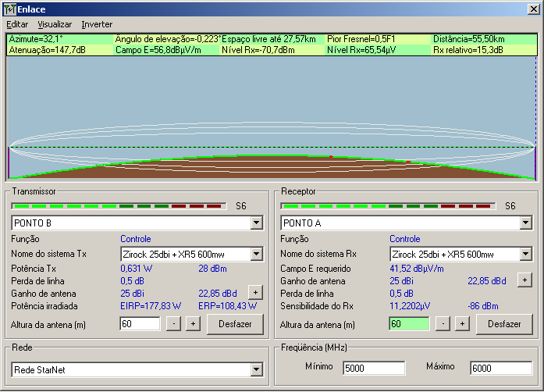
Task: Click the transmitter antenna gain plus button
Action: pos(255,292)
